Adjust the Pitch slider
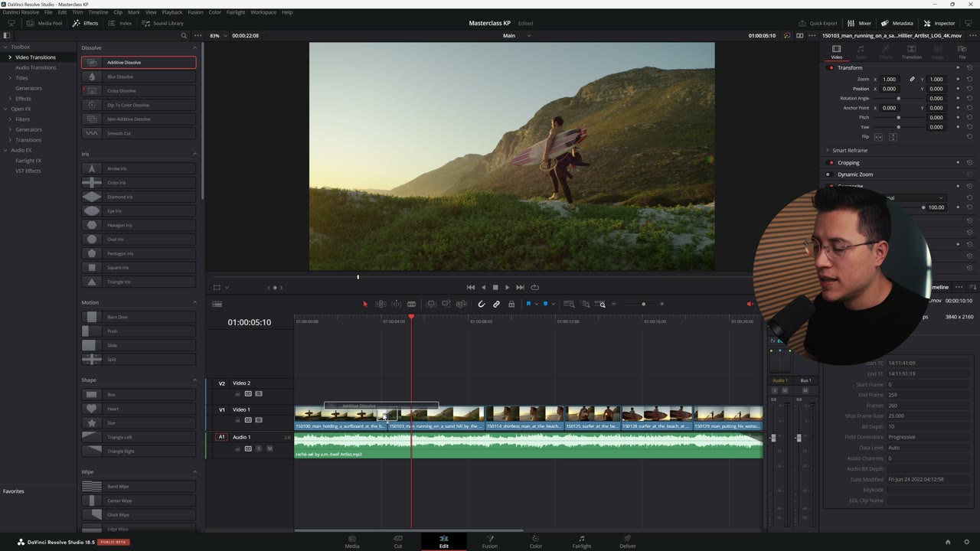This screenshot has height=551, width=980. 899,117
